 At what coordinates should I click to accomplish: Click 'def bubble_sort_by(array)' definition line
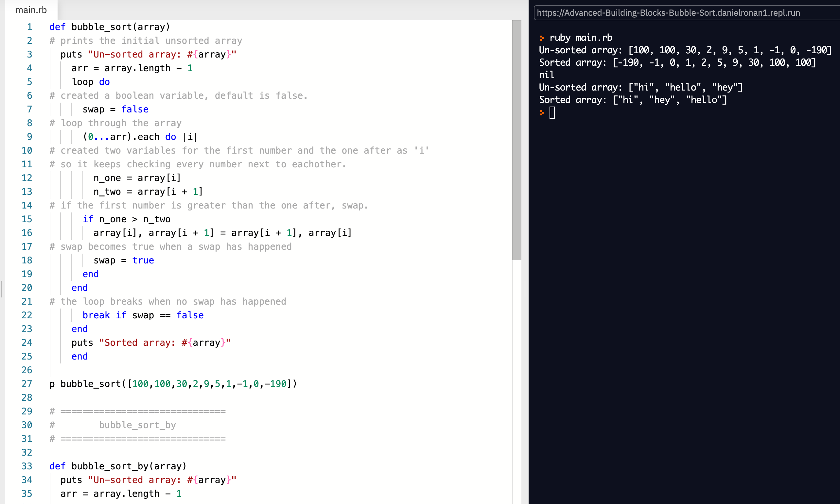[x=118, y=466]
